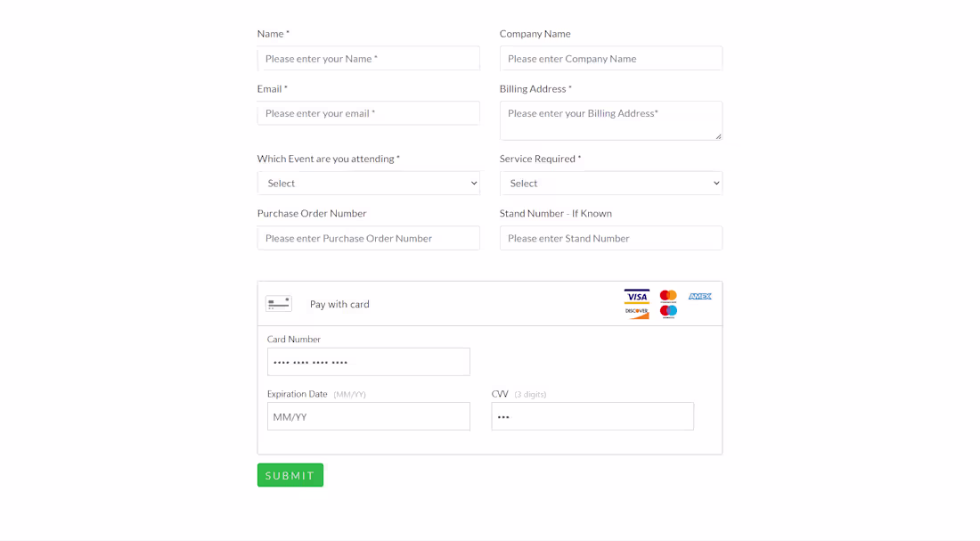Click the Billing Address resize handle
Viewport: 980px width, 541px height.
718,135
